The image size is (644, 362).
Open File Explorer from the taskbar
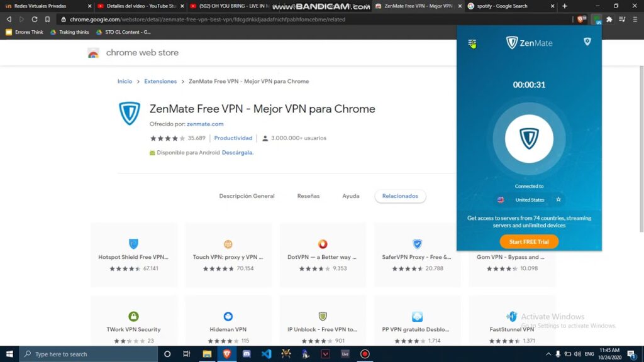[x=207, y=354]
